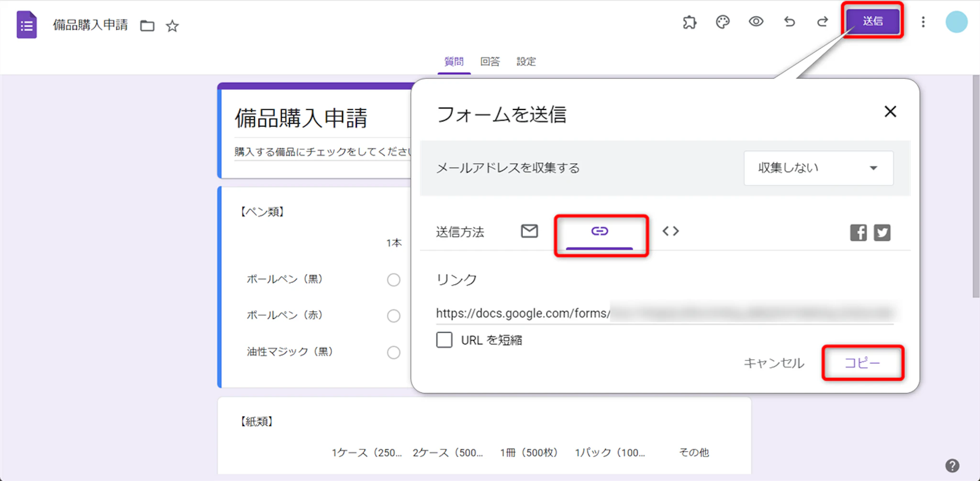Open the theme customization palette icon
Screen dimensions: 980x481
pyautogui.click(x=723, y=22)
